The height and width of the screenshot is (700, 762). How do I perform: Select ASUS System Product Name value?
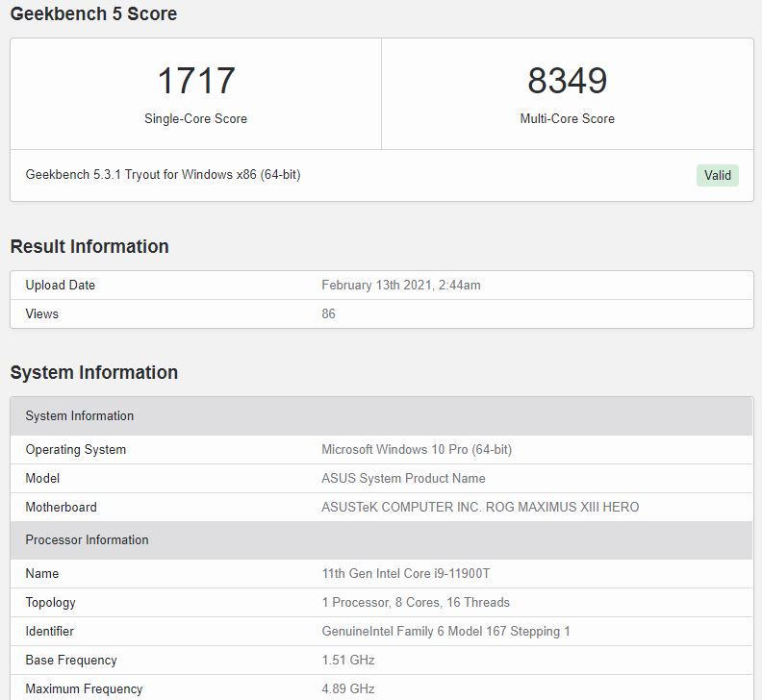403,479
